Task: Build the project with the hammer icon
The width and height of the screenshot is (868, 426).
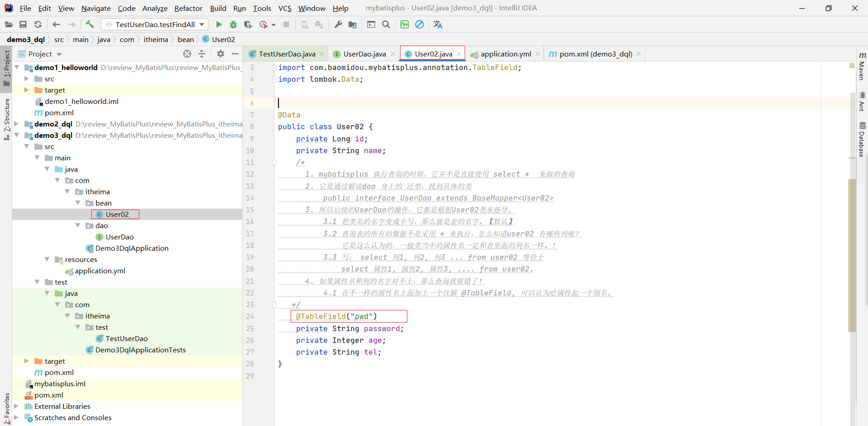Action: click(x=90, y=24)
